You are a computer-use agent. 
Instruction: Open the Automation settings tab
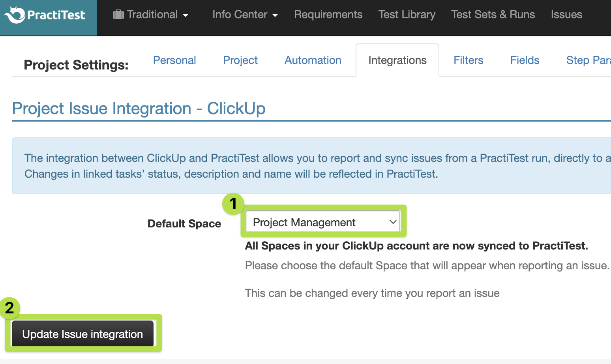coord(313,60)
